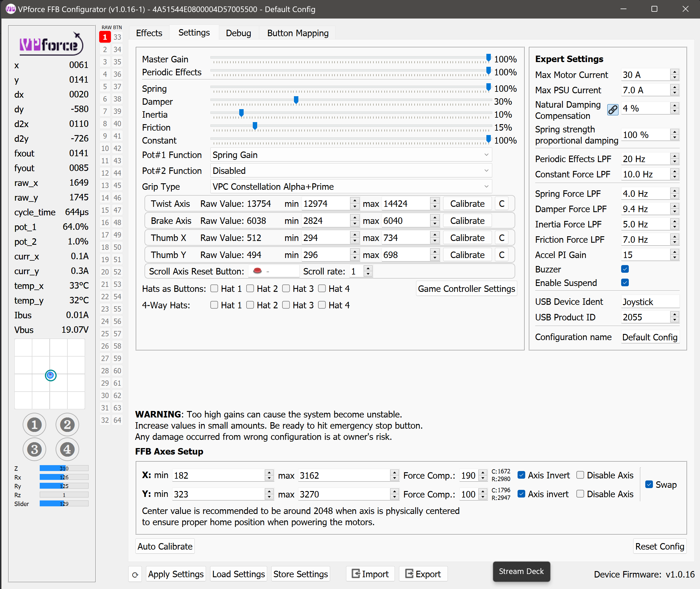
Task: Click the red Scroll Axis Reset button indicator
Action: [257, 271]
